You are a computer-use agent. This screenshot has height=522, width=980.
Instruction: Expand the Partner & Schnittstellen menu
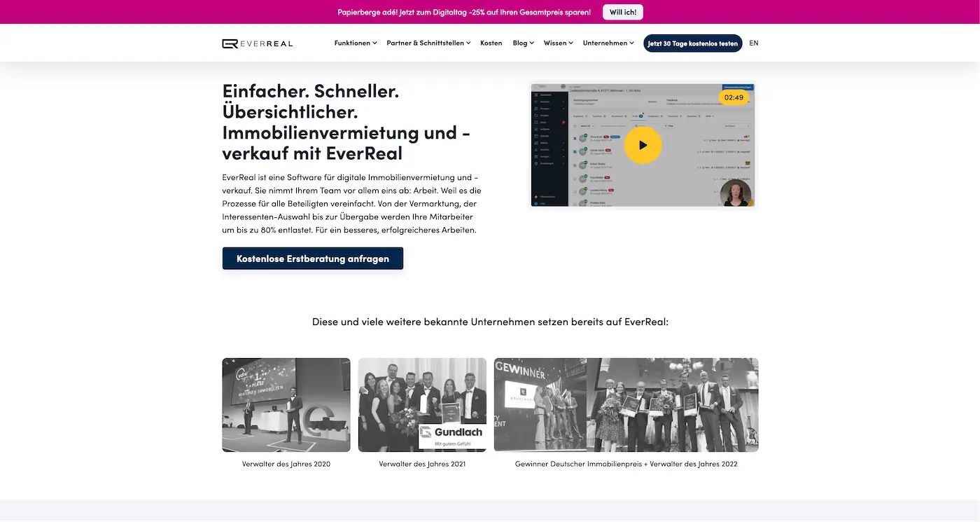[428, 43]
